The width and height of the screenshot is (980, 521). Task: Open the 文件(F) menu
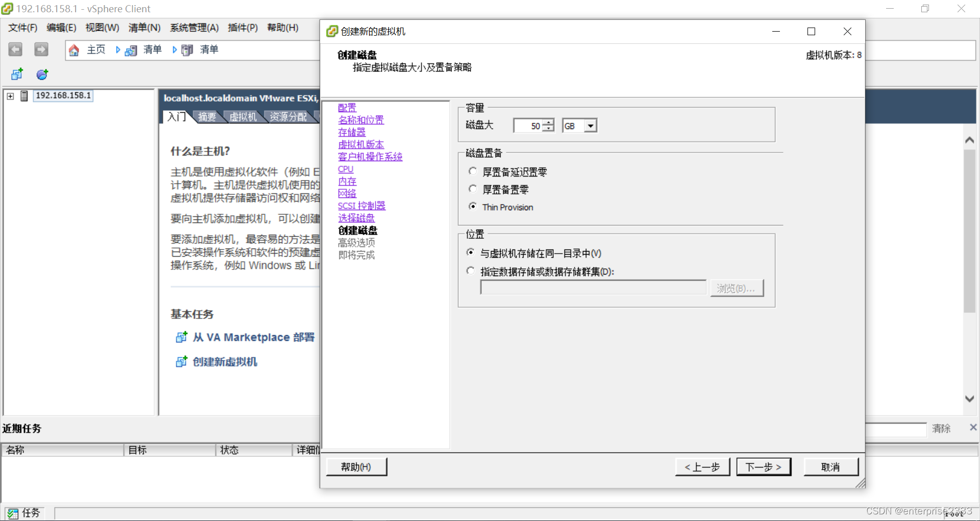(22, 28)
